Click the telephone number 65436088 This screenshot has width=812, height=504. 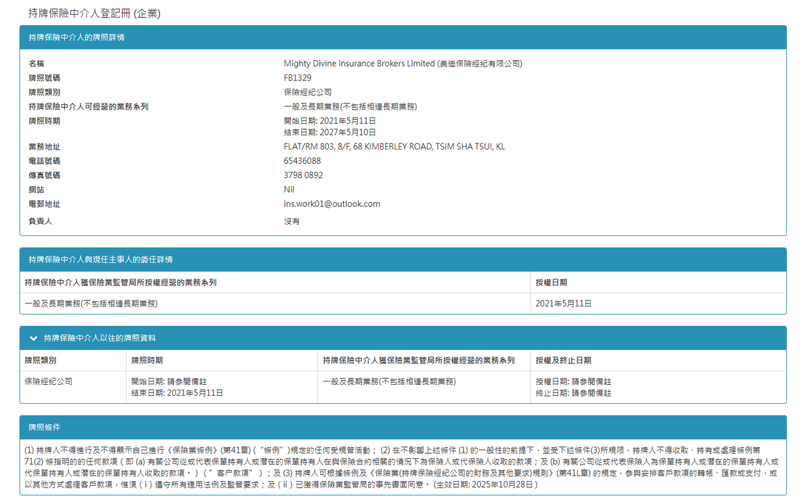click(x=302, y=161)
